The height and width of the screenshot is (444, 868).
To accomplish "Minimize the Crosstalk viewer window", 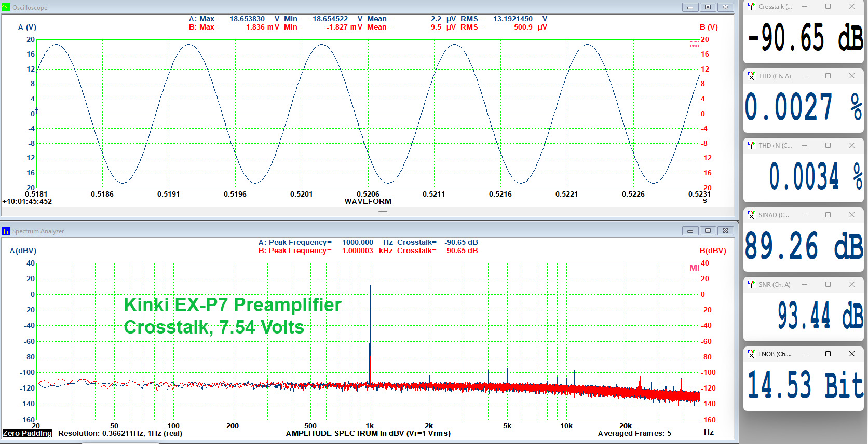I will pos(805,6).
